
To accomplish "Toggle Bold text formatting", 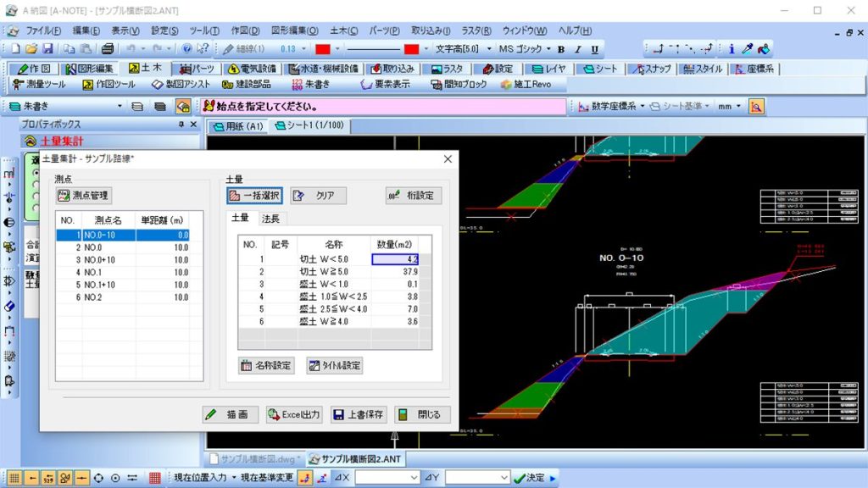I will pos(562,49).
